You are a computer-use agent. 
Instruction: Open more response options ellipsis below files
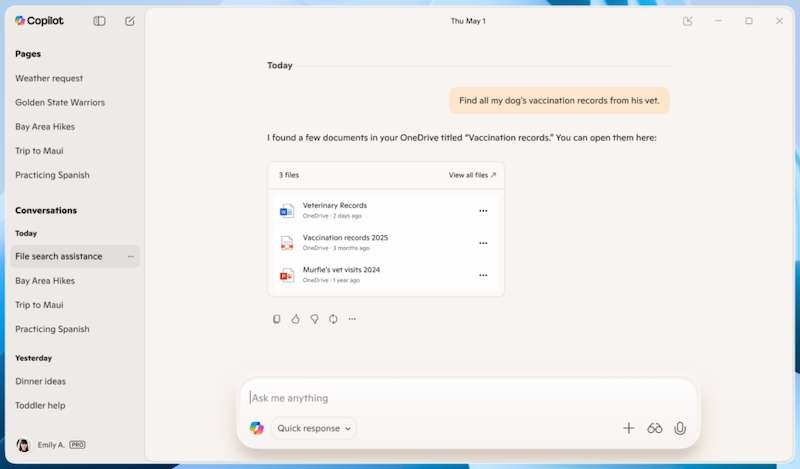(x=352, y=319)
